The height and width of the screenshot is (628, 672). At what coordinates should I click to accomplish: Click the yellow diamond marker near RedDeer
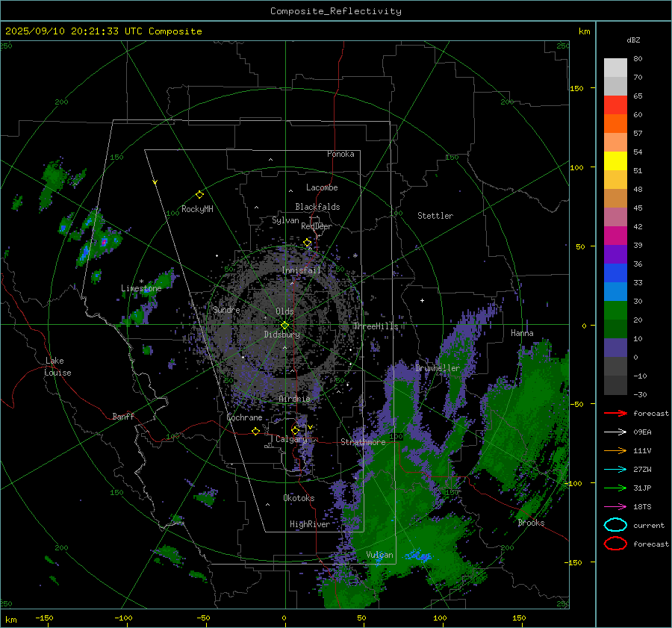point(308,243)
